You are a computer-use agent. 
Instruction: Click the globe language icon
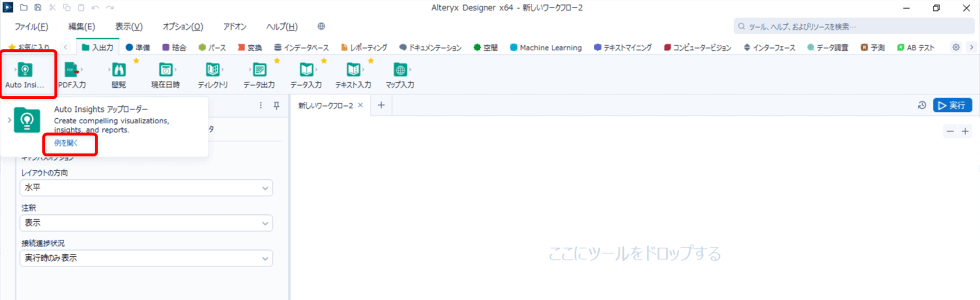(321, 26)
